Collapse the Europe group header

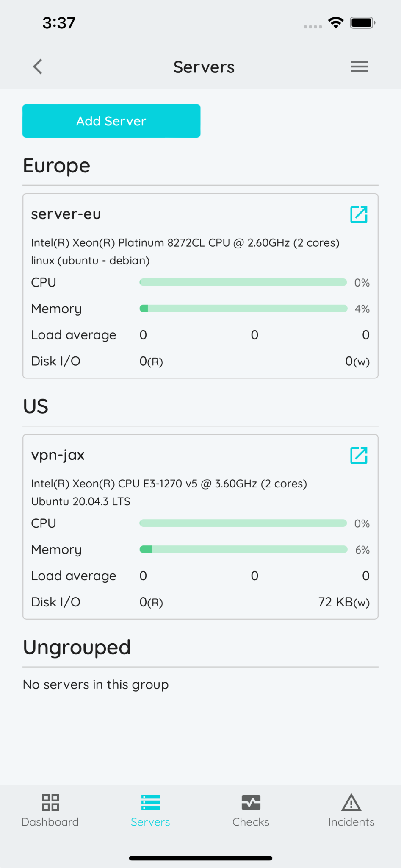[x=57, y=165]
